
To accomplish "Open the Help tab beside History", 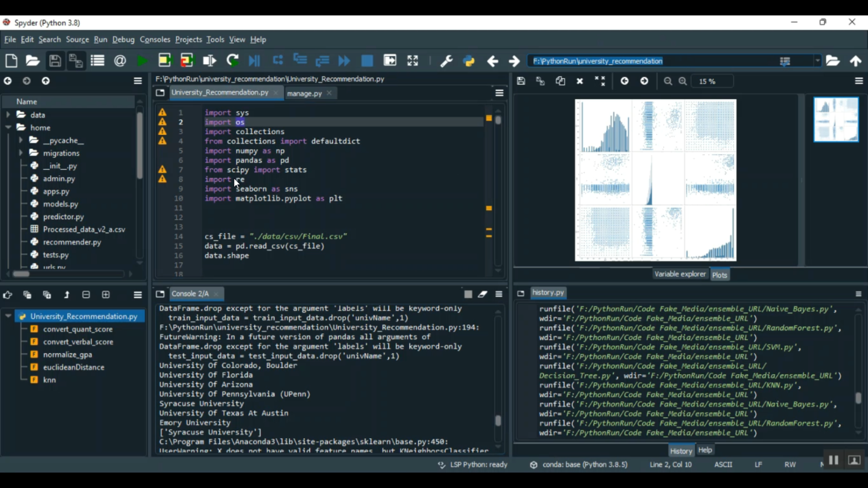I will (x=705, y=450).
